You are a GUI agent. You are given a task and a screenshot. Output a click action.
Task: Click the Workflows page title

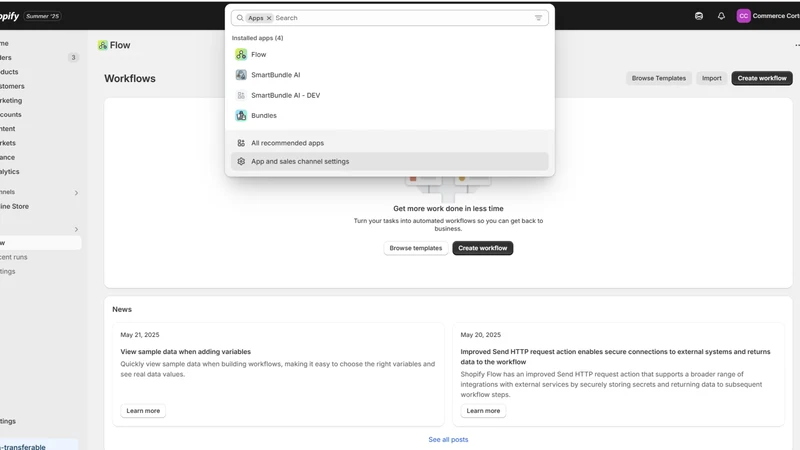(130, 79)
